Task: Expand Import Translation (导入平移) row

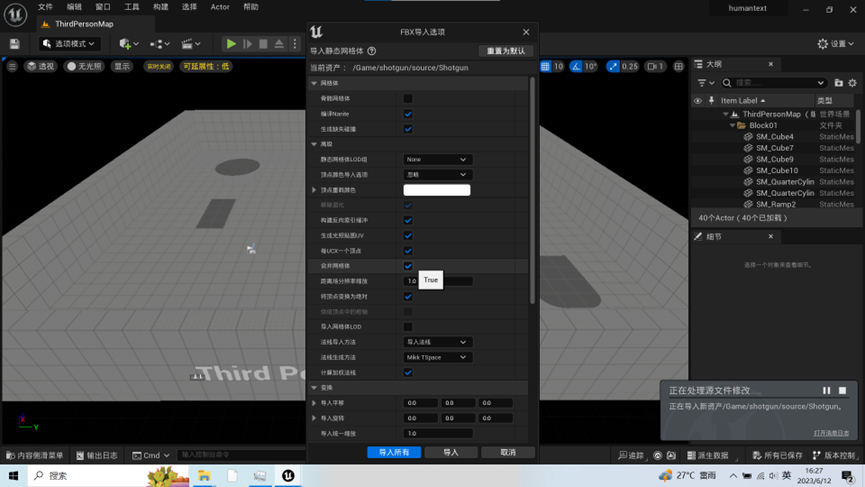Action: pyautogui.click(x=314, y=403)
